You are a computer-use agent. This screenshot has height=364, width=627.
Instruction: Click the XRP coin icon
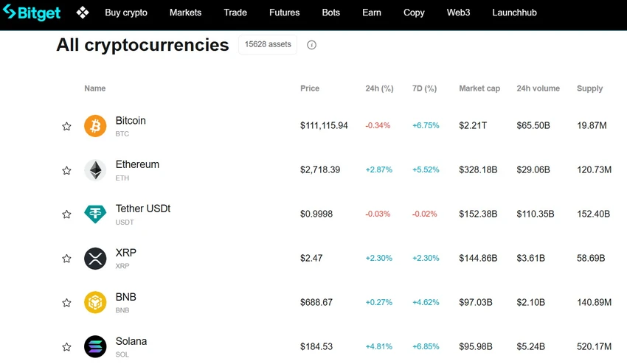coord(95,259)
